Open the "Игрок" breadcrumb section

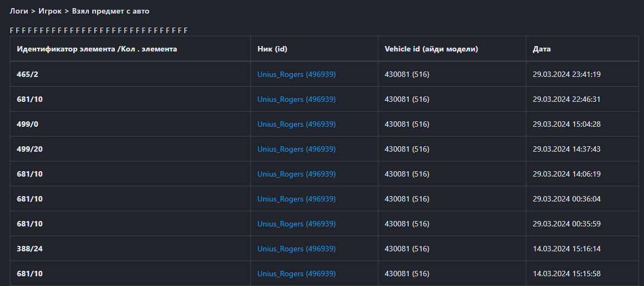tap(49, 11)
